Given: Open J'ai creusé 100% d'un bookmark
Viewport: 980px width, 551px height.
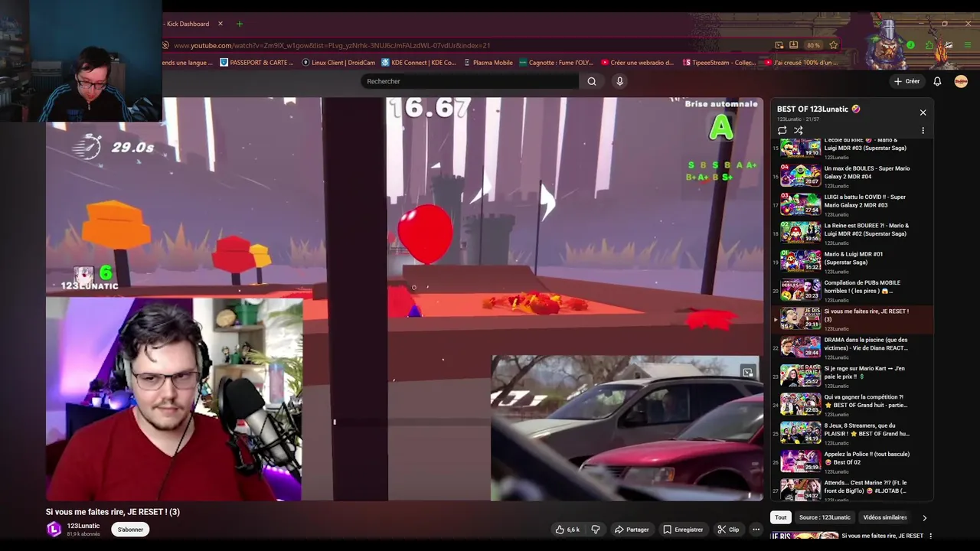Looking at the screenshot, I should (x=801, y=63).
